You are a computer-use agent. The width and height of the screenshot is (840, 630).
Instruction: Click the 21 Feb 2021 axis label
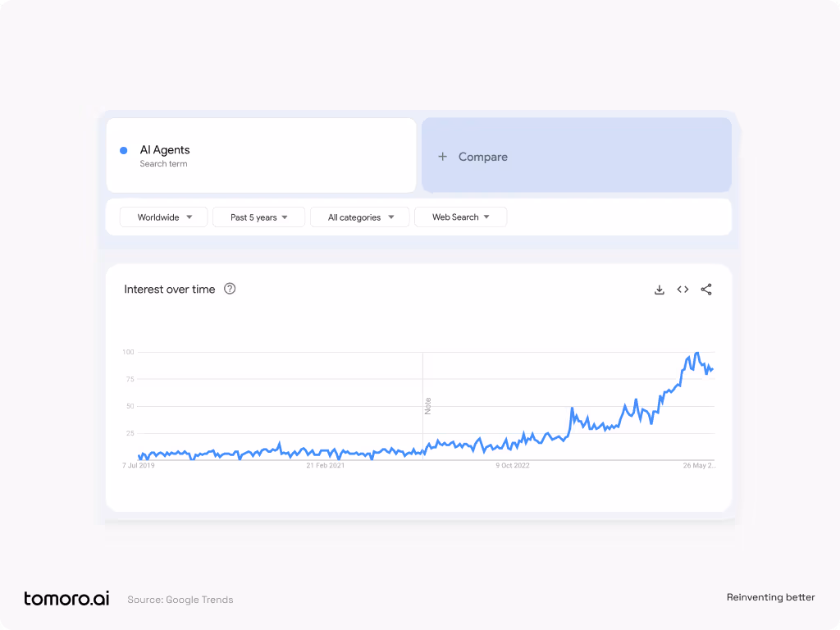325,465
